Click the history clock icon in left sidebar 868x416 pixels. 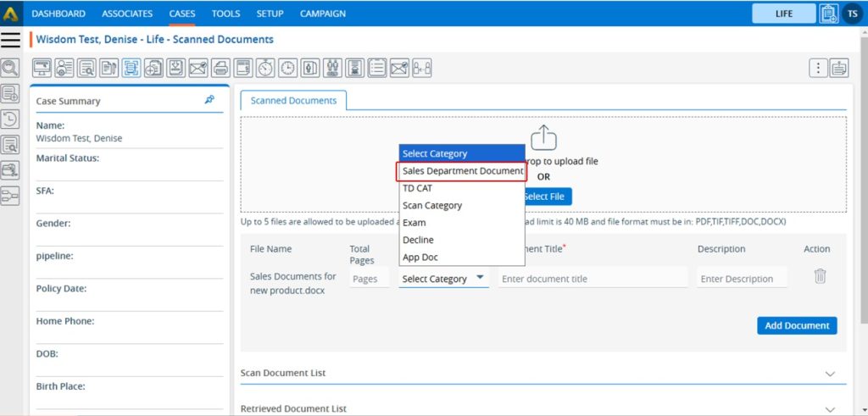(x=10, y=119)
